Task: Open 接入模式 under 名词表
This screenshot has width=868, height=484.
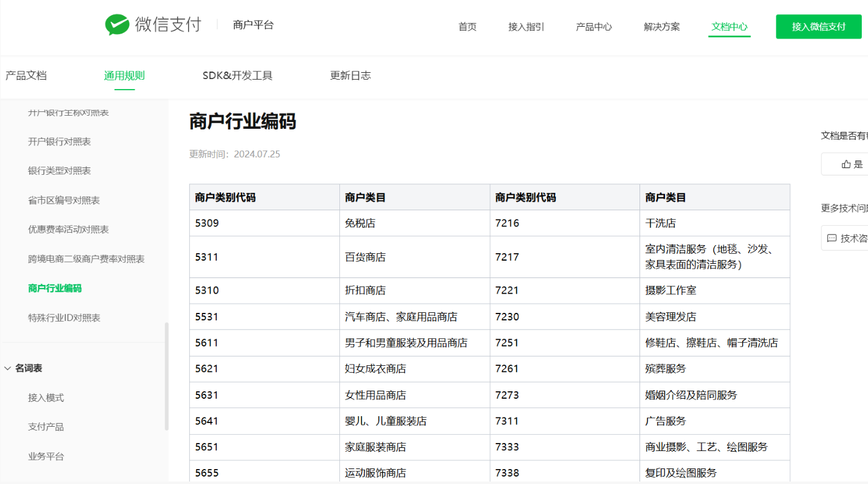Action: 46,398
